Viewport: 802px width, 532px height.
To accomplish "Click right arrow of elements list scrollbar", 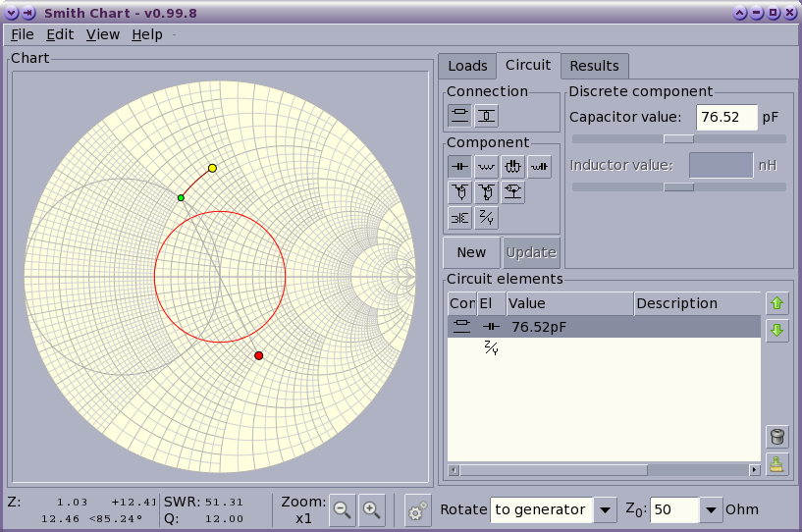I will 755,469.
